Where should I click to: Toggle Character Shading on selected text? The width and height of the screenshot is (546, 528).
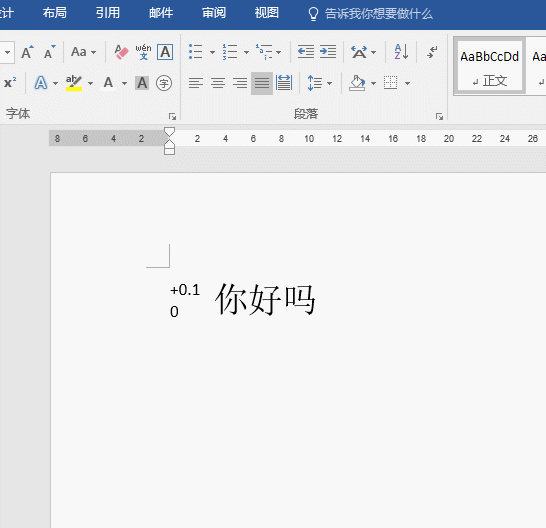click(x=142, y=83)
